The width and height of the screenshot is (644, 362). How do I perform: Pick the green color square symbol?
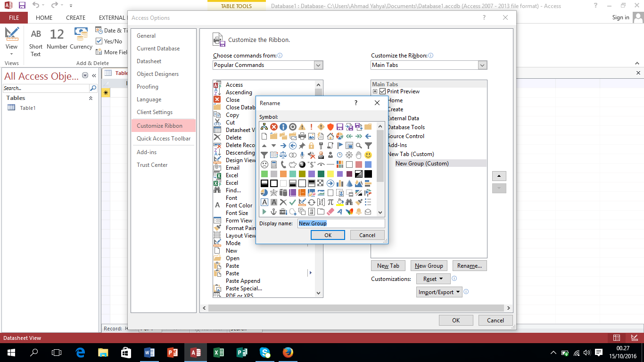[264, 173]
